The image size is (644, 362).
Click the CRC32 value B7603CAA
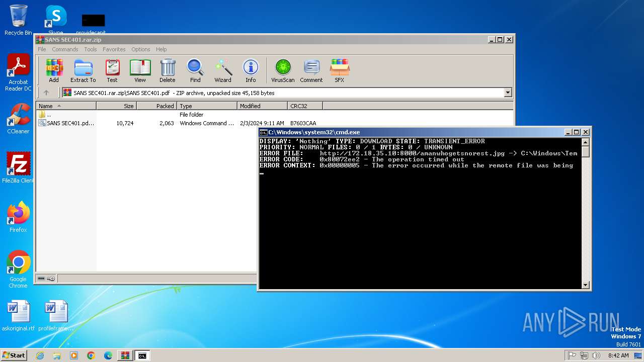coord(303,123)
